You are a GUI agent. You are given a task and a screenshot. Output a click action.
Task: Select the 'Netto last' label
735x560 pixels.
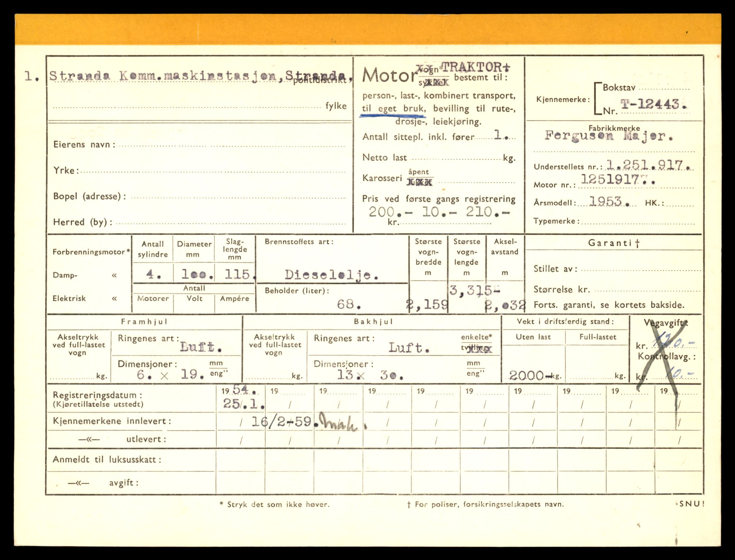pyautogui.click(x=384, y=157)
